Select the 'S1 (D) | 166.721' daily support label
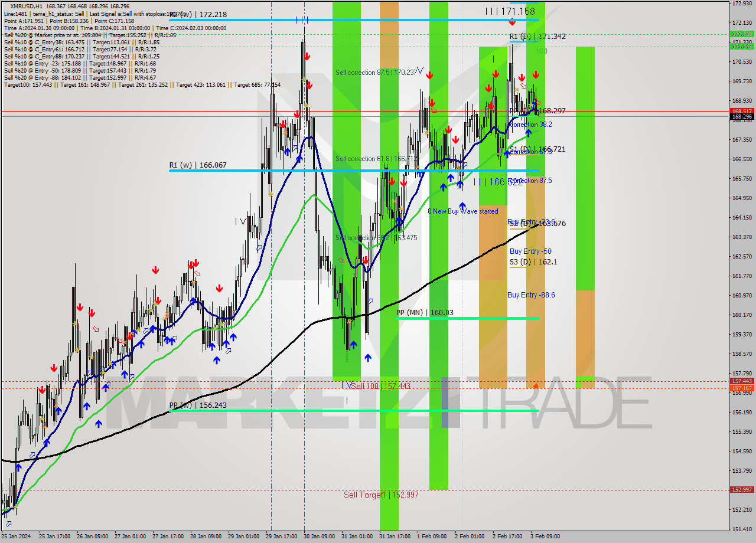This screenshot has width=756, height=543. click(537, 149)
